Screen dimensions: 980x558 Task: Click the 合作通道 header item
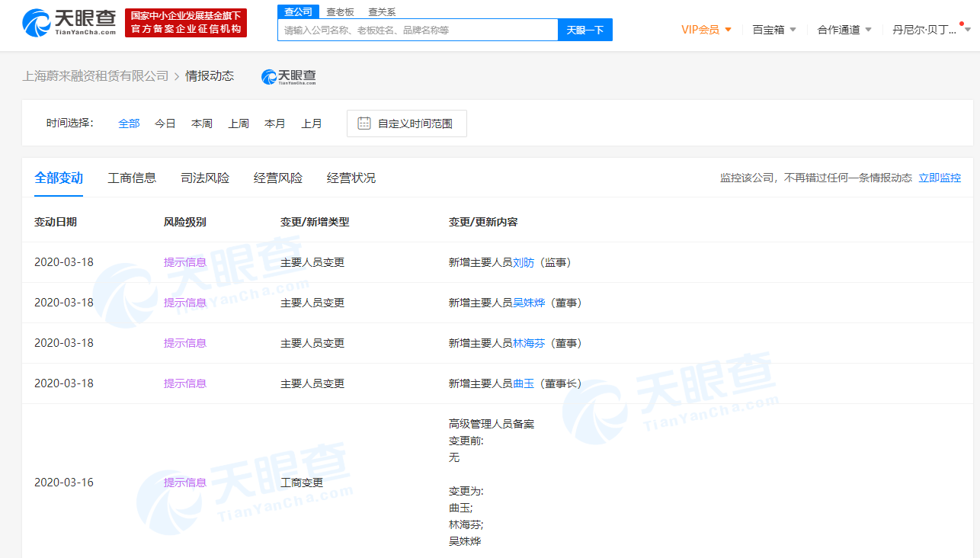[838, 29]
